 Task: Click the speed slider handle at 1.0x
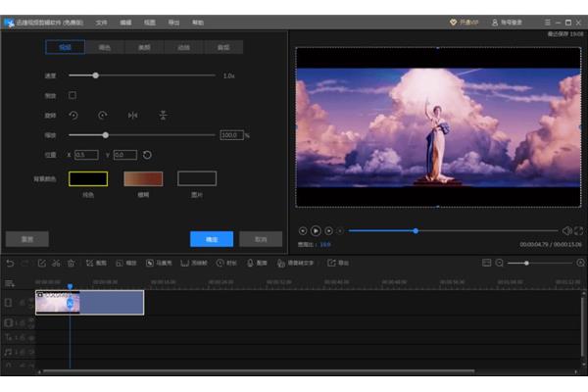pyautogui.click(x=96, y=75)
